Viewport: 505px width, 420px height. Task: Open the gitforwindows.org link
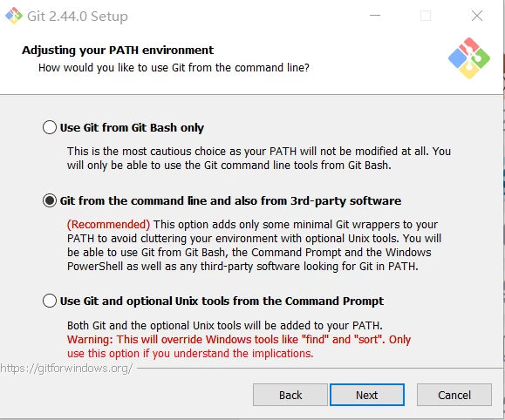[66, 369]
